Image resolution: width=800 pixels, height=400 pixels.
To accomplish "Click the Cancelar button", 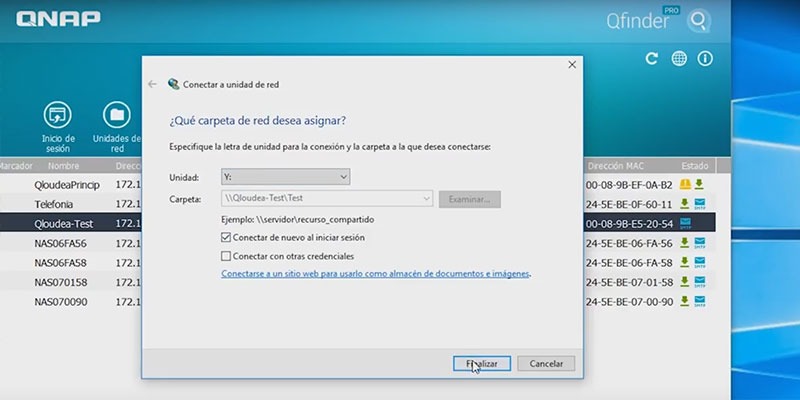I will 546,364.
